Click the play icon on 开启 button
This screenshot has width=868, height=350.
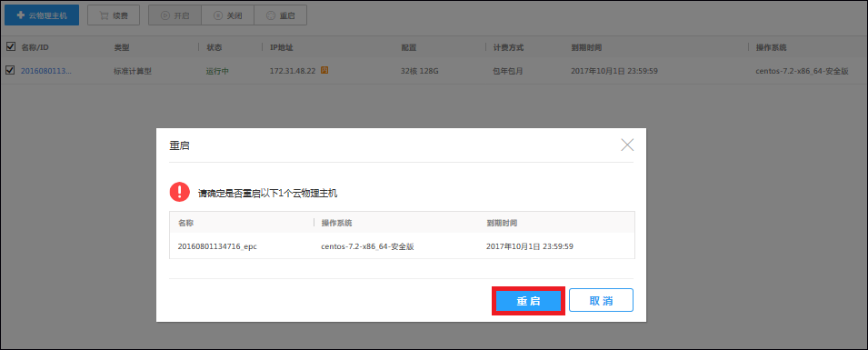[x=165, y=15]
